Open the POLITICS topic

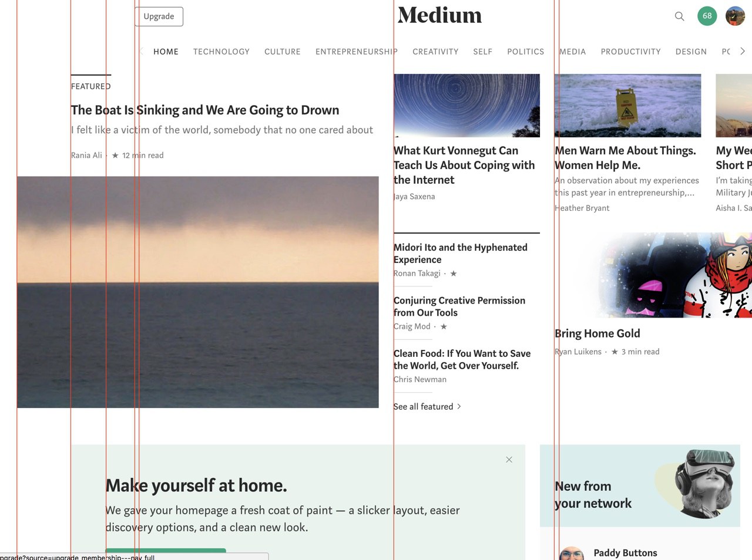(x=526, y=52)
